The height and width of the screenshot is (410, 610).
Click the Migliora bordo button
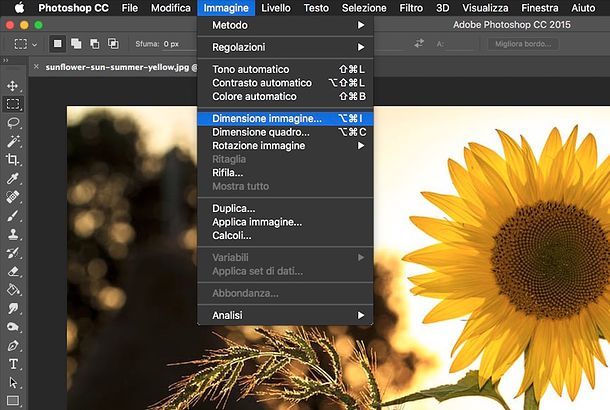click(523, 44)
